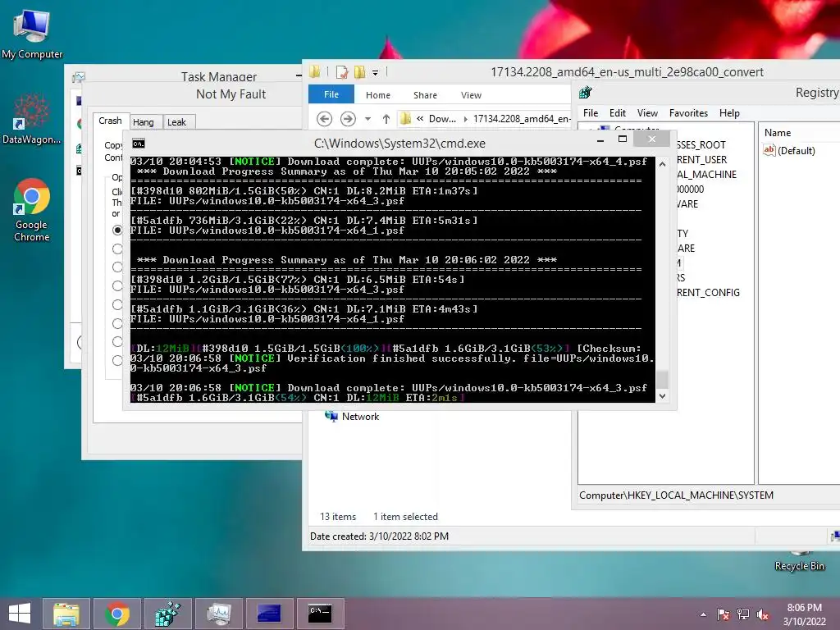Open File Explorer from the taskbar
Screen dimensions: 840x630
66,614
